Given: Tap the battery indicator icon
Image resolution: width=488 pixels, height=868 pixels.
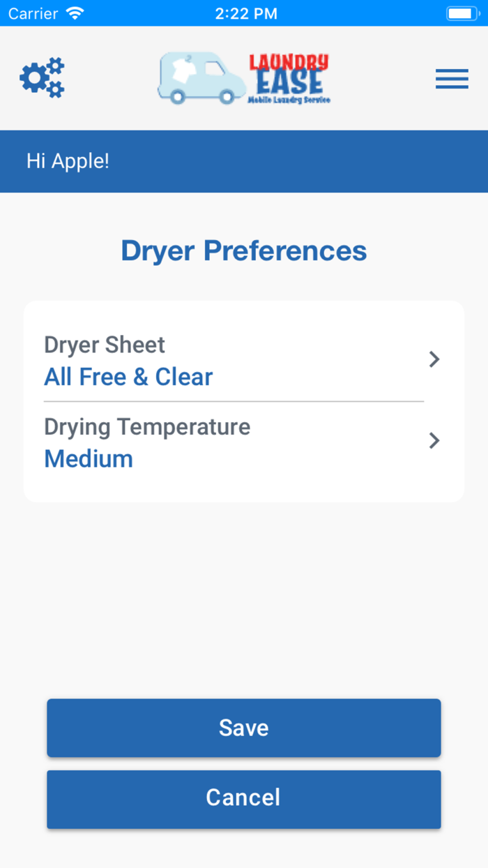Looking at the screenshot, I should (x=462, y=13).
